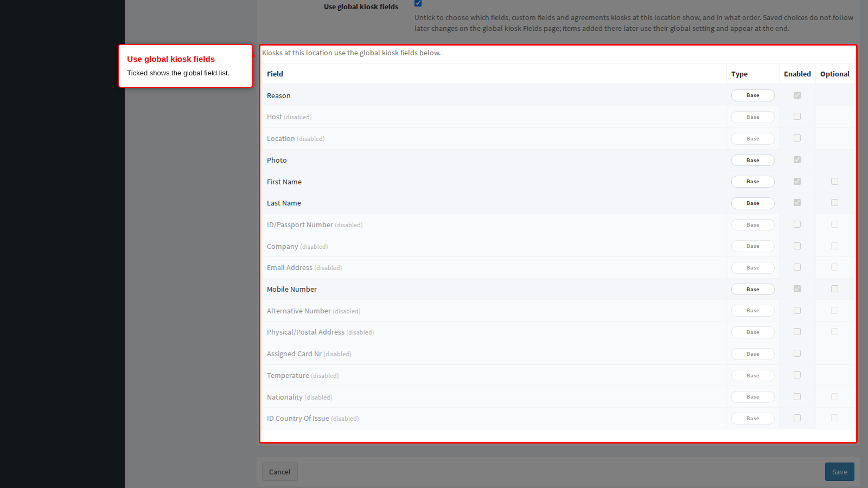Select the Mobile Number field label
Viewport: 868px width, 488px height.
[292, 289]
